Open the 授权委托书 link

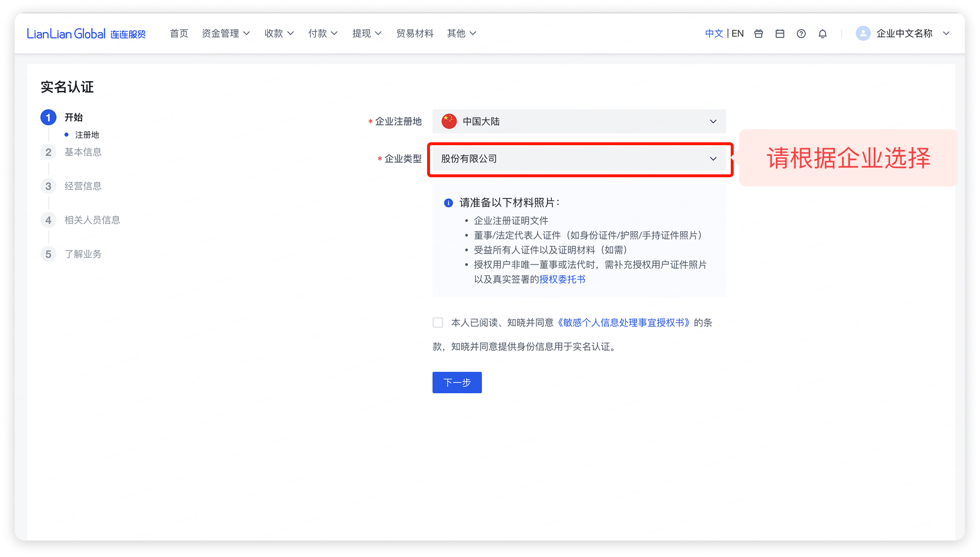pos(562,279)
